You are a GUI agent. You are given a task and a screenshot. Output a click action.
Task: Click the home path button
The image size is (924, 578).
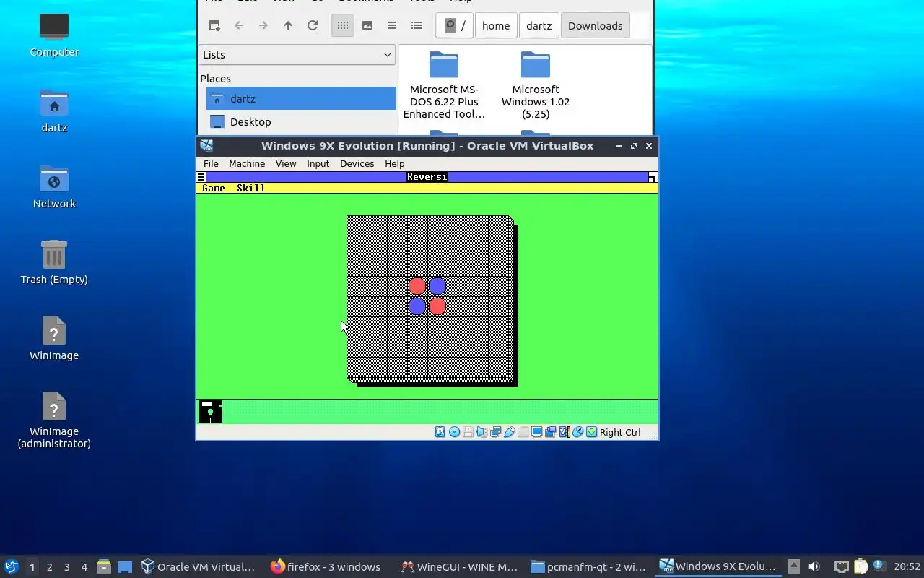coord(496,25)
